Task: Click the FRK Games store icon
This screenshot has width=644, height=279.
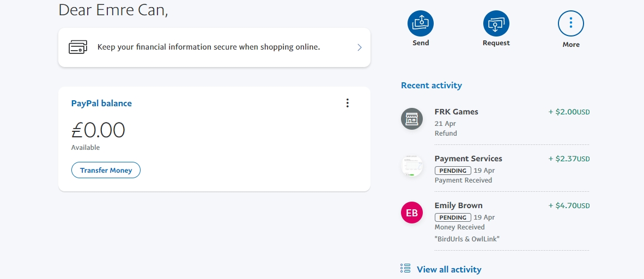Action: pyautogui.click(x=412, y=119)
